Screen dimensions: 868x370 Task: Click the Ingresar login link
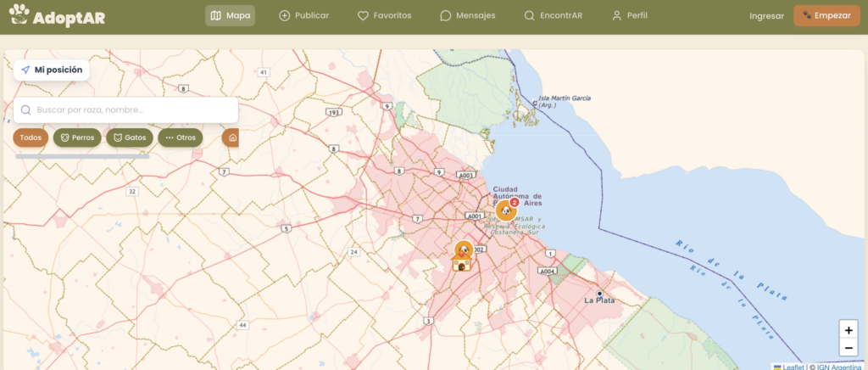(766, 16)
